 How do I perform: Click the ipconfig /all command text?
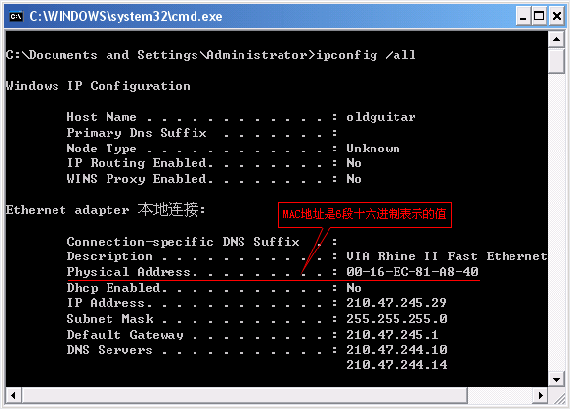pos(366,55)
